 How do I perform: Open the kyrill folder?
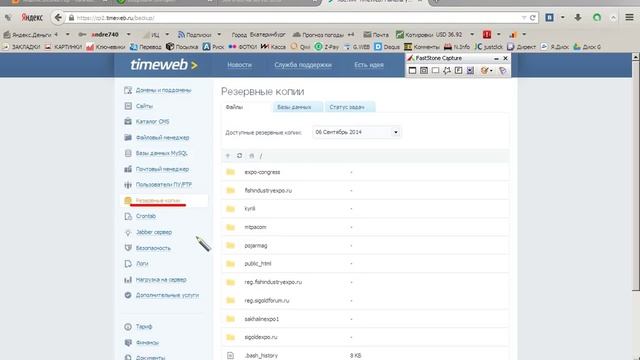coord(250,209)
